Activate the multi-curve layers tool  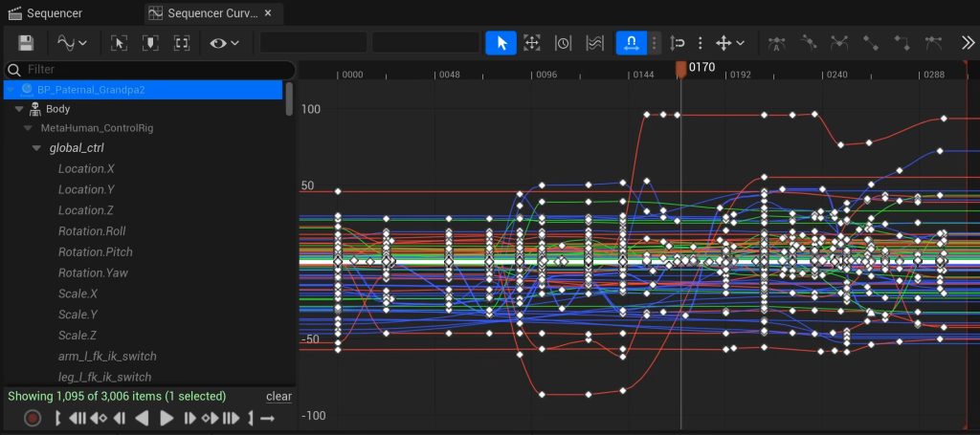594,43
